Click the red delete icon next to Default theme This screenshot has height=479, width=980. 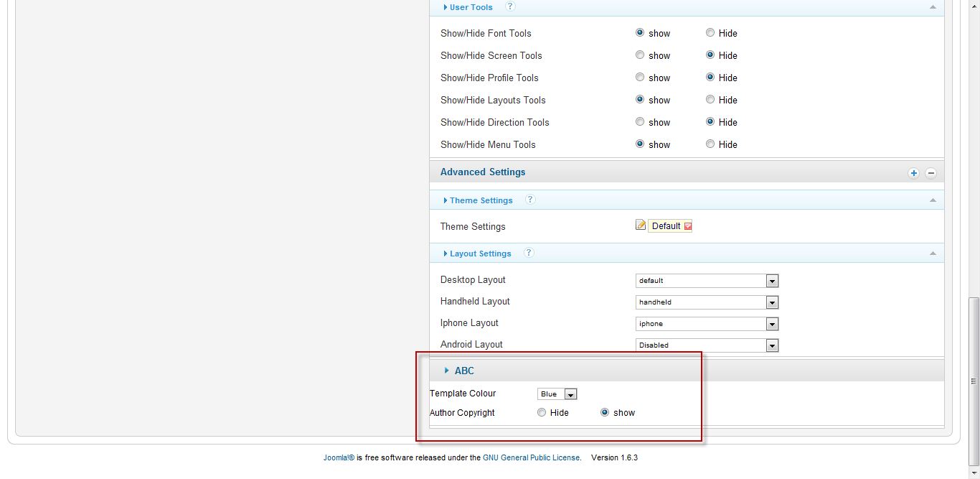tap(688, 226)
